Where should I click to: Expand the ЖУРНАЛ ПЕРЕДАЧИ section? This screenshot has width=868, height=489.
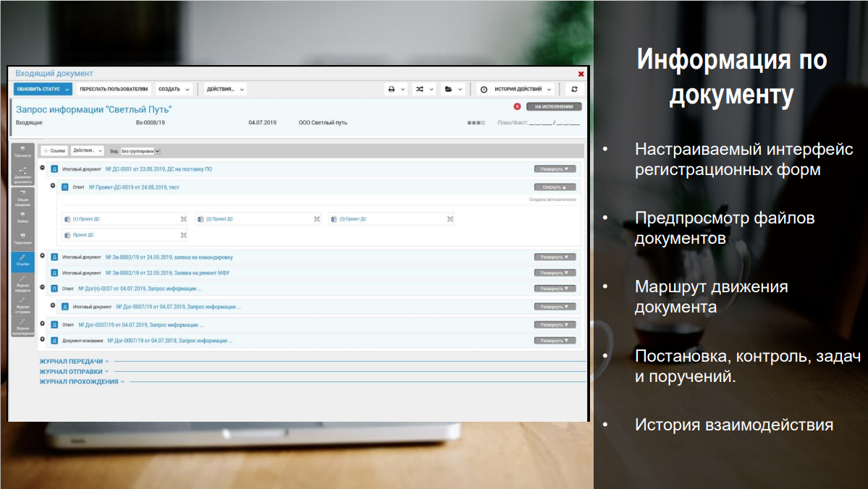(x=74, y=361)
